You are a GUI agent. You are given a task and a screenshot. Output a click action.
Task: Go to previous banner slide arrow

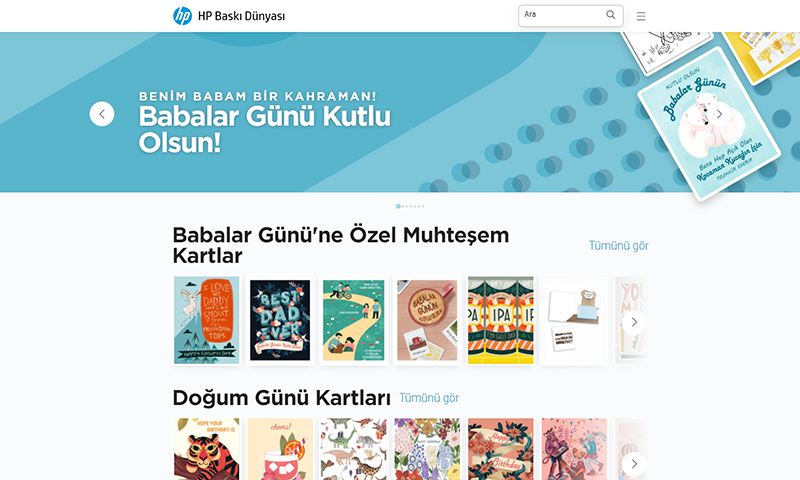(102, 114)
